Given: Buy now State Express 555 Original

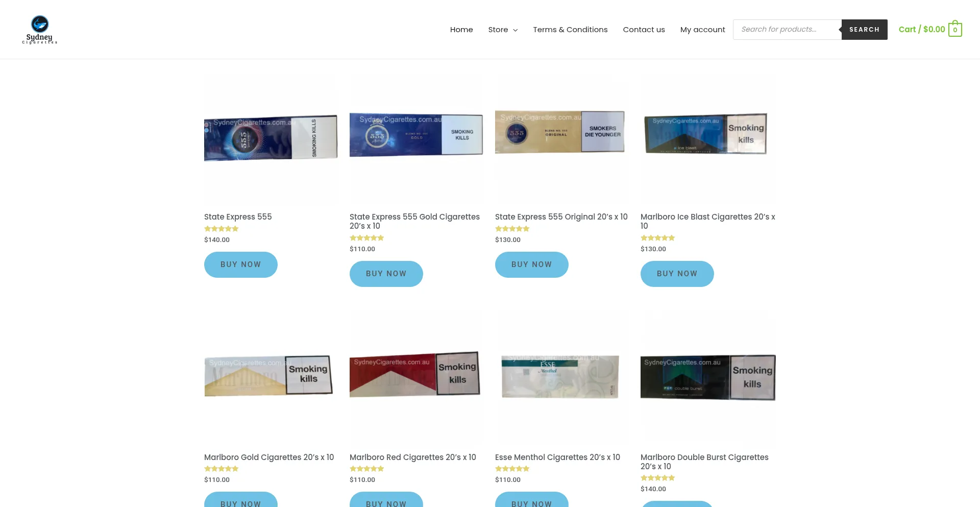Looking at the screenshot, I should click(532, 264).
